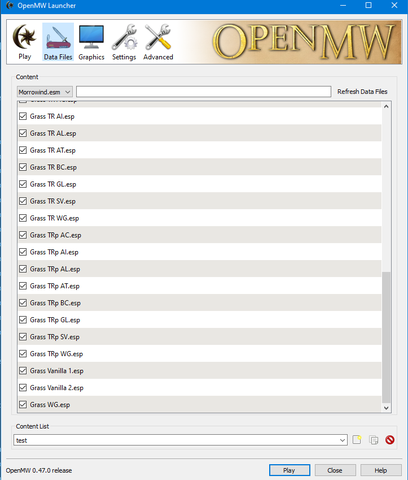This screenshot has width=408, height=480.
Task: Uncheck Grass TR GL.esp
Action: (x=23, y=184)
